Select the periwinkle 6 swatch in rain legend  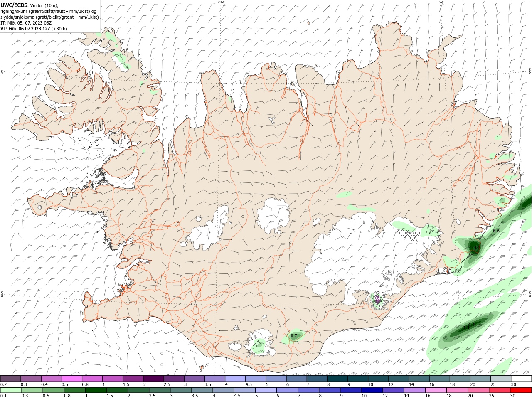tap(287, 390)
